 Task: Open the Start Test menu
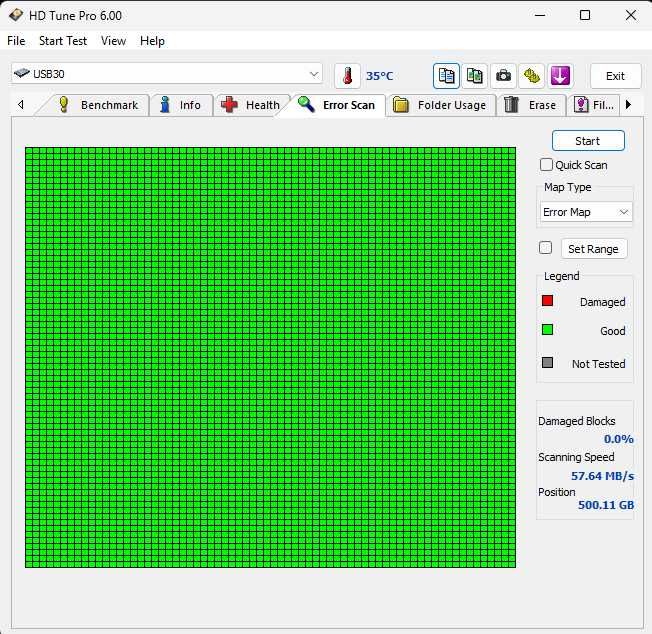(x=63, y=41)
